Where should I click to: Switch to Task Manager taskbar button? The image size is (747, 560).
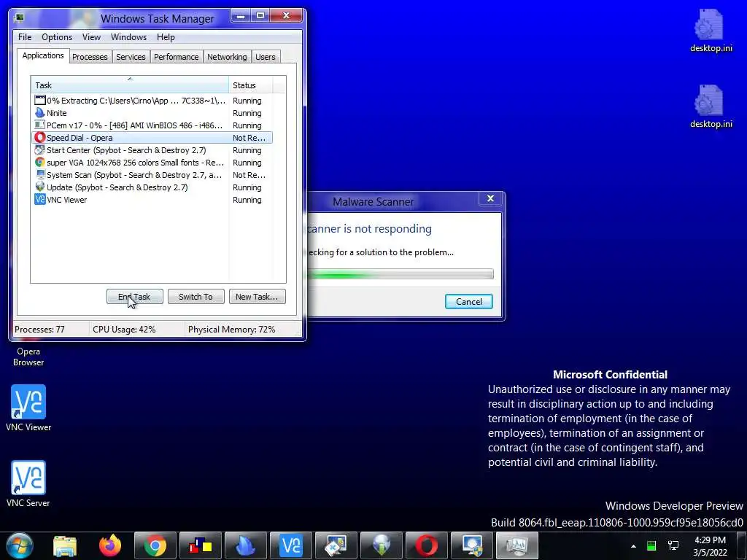[517, 545]
